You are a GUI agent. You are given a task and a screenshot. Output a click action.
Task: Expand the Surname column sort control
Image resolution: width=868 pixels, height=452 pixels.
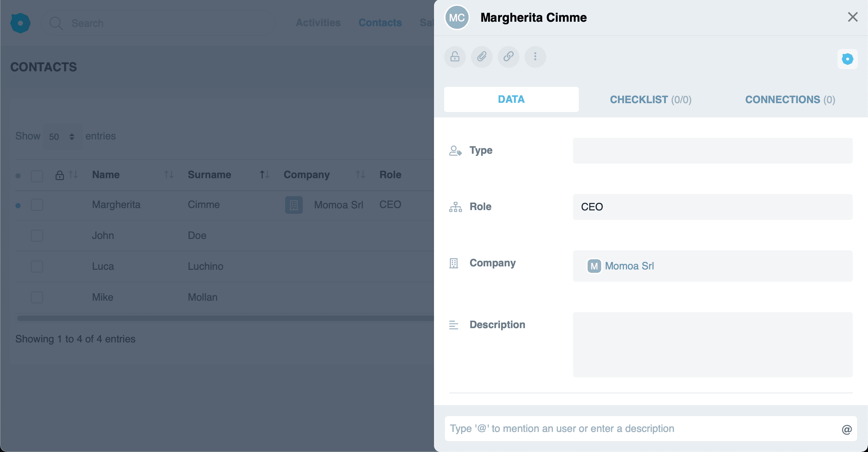click(x=263, y=175)
